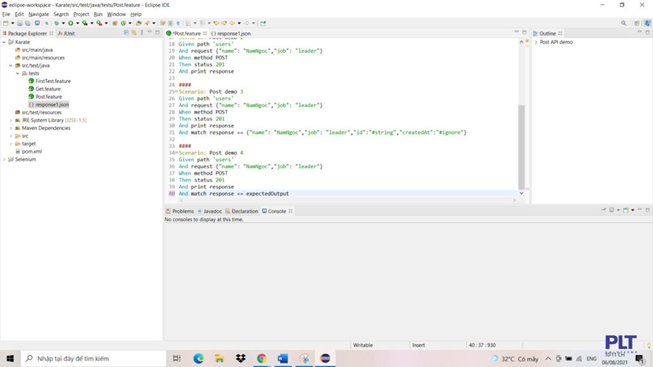Expand the target folder
The image size is (653, 367).
point(11,144)
